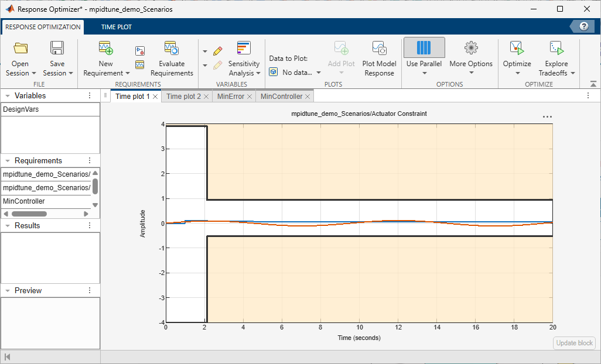Screen dimensions: 601x364
Task: Collapse the Requirements panel section
Action: [x=7, y=161]
